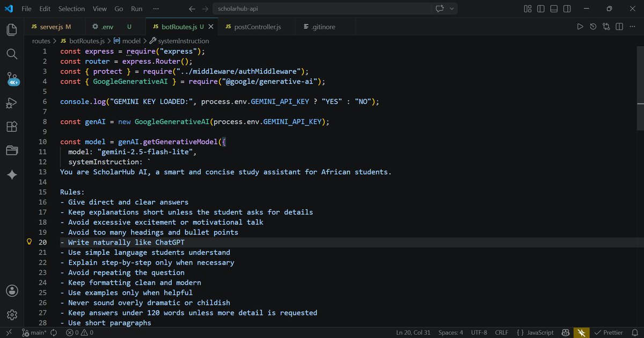644x338 pixels.
Task: Open Source Control view with 4K+ badge
Action: coord(12,78)
